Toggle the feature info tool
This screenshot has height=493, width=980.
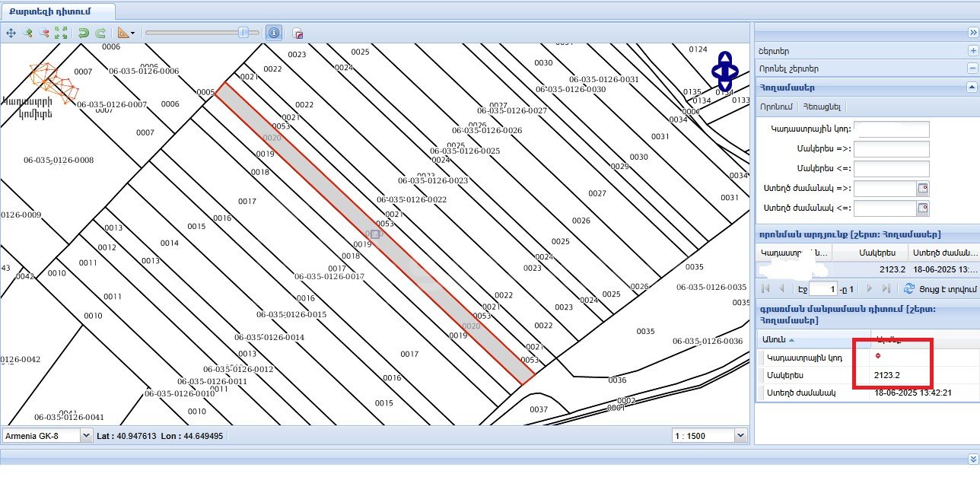(273, 33)
